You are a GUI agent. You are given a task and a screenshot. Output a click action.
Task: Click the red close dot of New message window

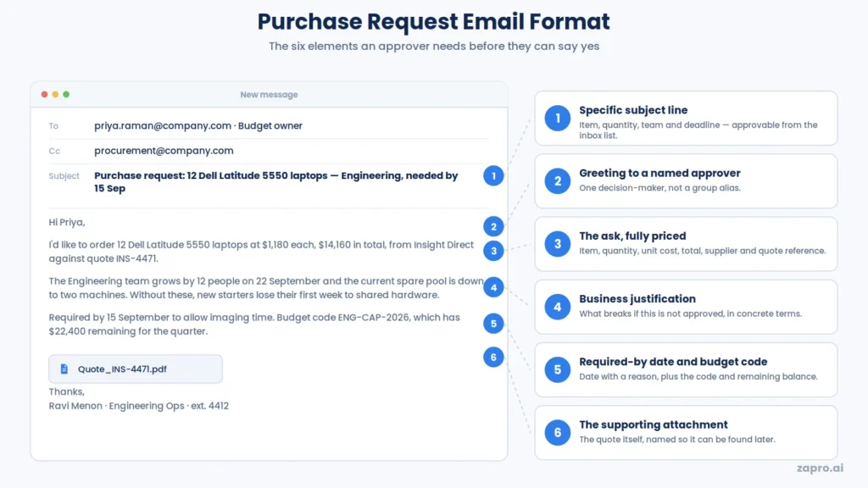point(44,95)
